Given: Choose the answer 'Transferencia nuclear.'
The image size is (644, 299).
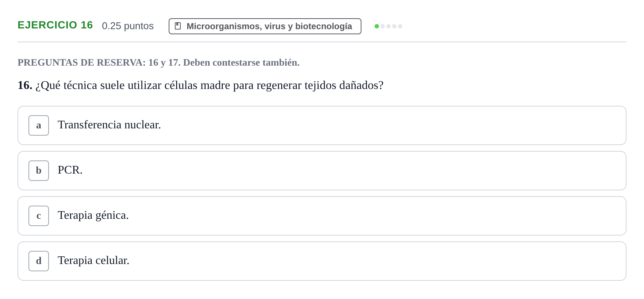Looking at the screenshot, I should pos(109,125).
